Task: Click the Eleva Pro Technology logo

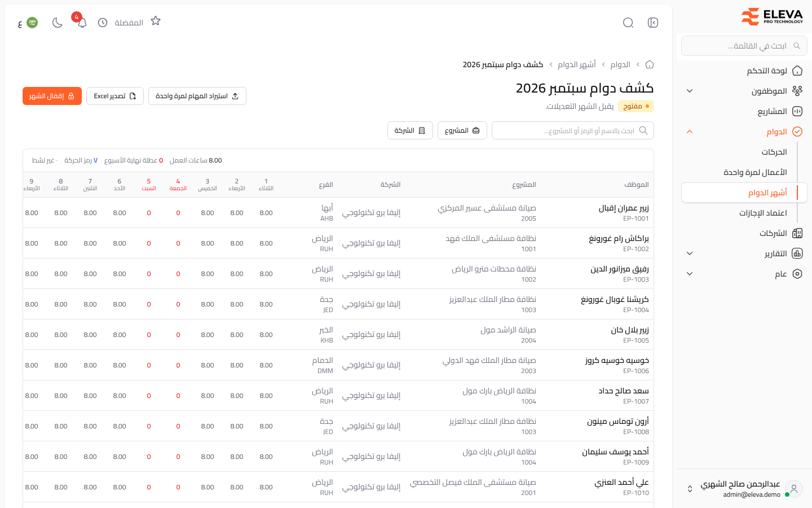Action: coord(772,17)
